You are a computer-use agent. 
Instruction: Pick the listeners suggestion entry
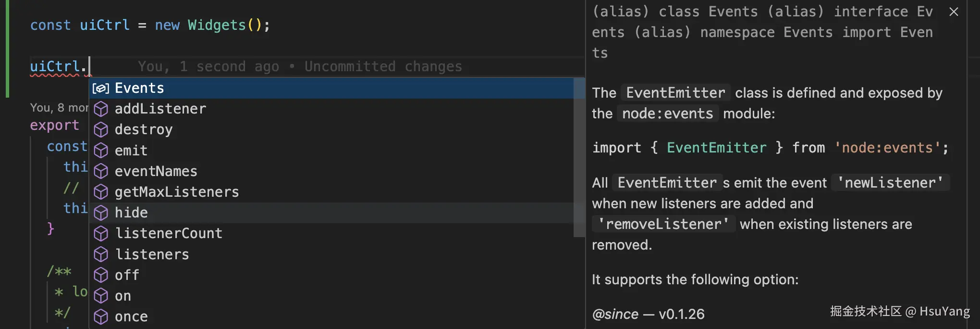tap(152, 254)
